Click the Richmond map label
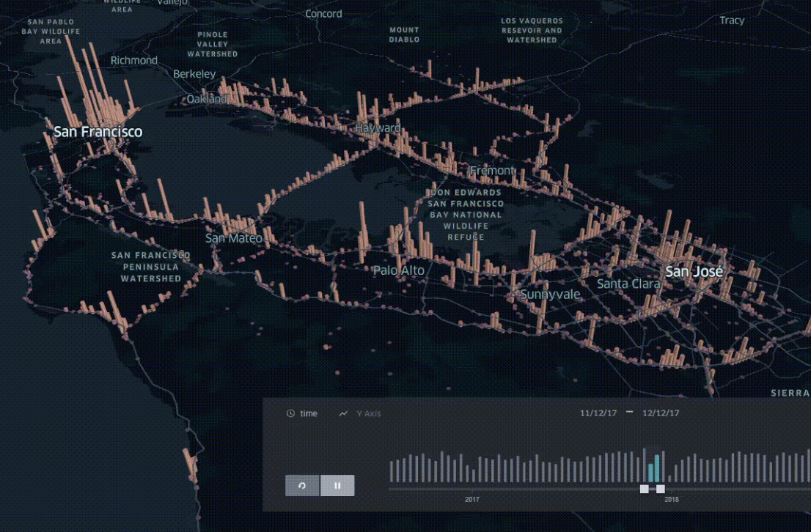Screen dimensions: 811x532 point(134,61)
